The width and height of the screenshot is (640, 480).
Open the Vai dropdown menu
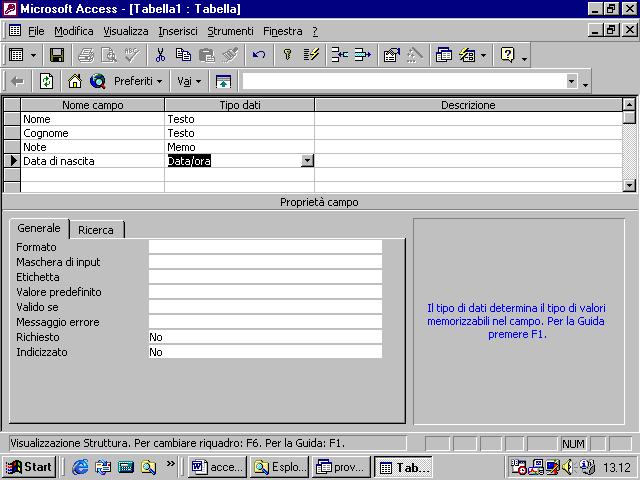click(x=189, y=81)
